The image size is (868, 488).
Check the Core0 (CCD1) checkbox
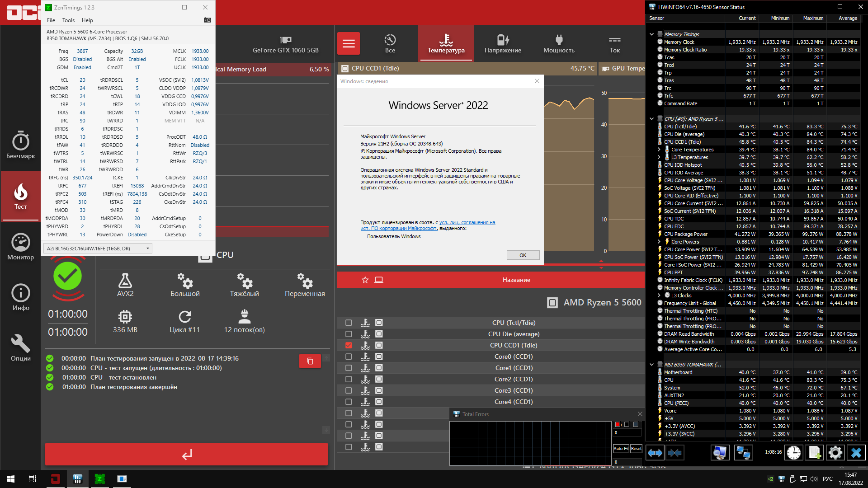coord(349,357)
